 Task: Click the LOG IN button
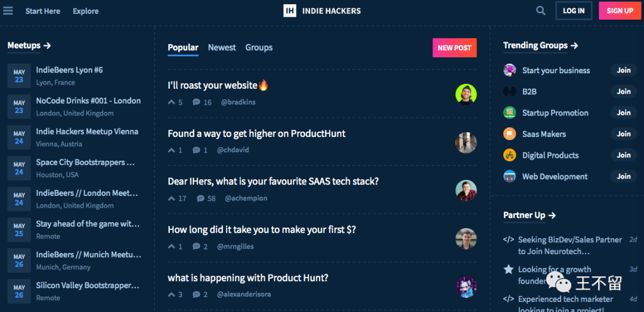pyautogui.click(x=574, y=11)
